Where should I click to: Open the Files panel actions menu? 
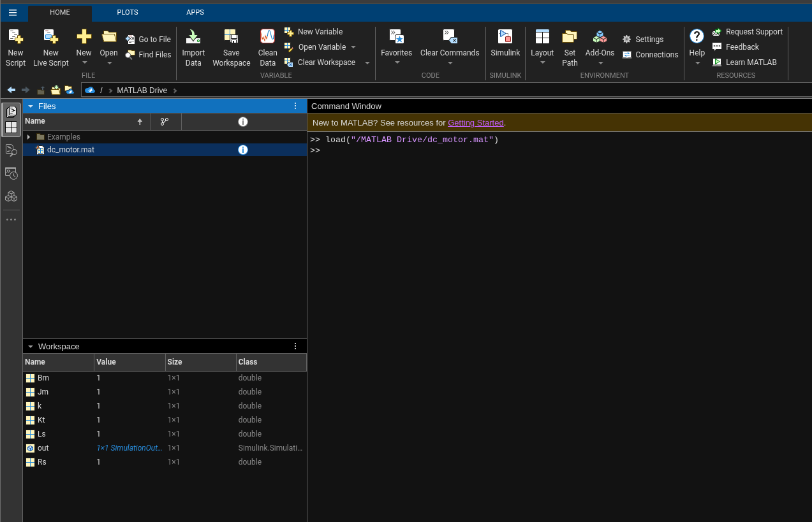coord(295,106)
